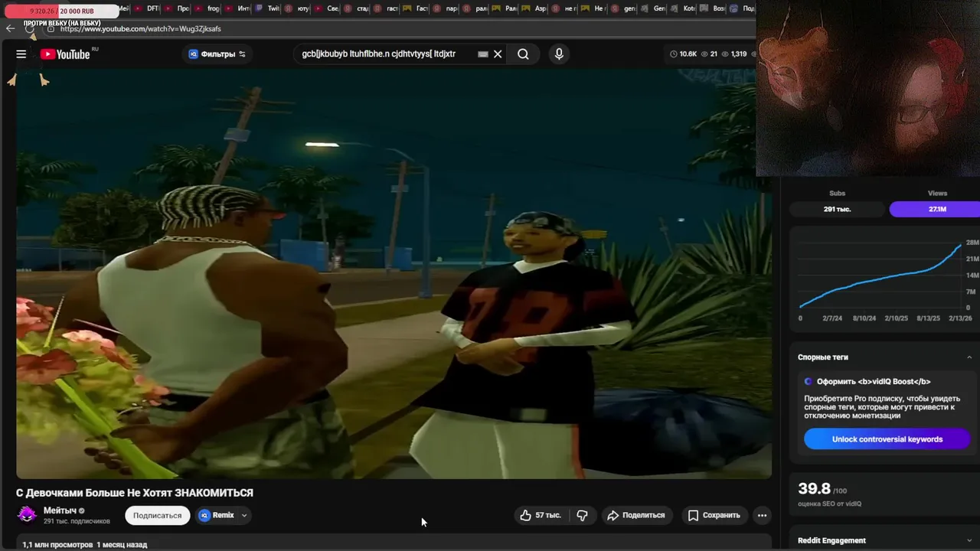The height and width of the screenshot is (551, 980).
Task: Save the video with Сохранить
Action: (714, 515)
